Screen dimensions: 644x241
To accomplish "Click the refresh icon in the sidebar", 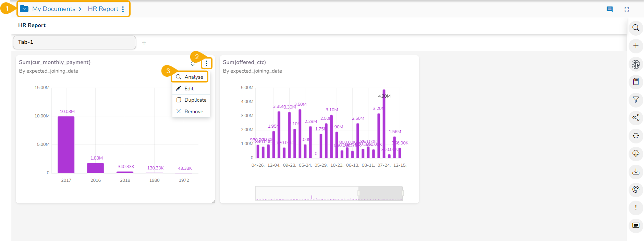I will [635, 136].
